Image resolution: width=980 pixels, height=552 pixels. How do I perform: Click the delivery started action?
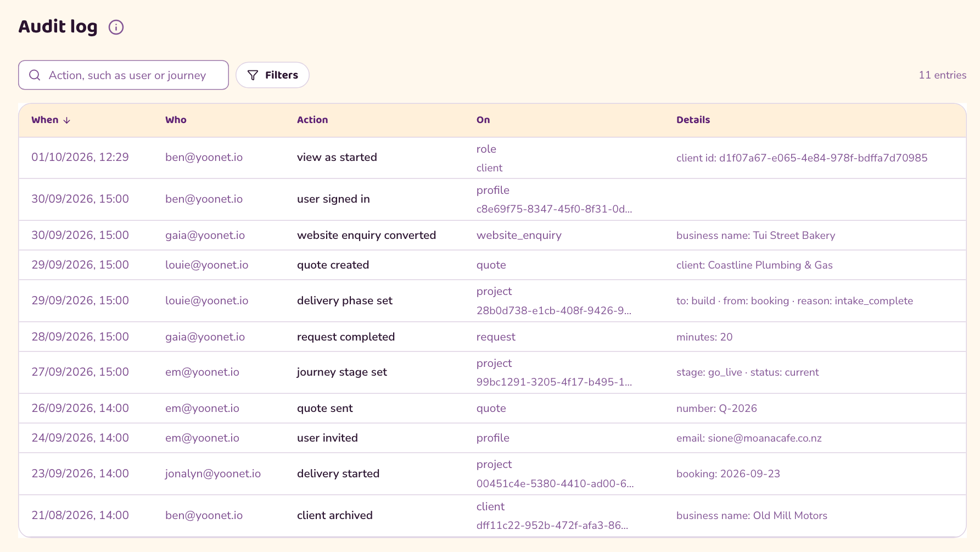338,473
